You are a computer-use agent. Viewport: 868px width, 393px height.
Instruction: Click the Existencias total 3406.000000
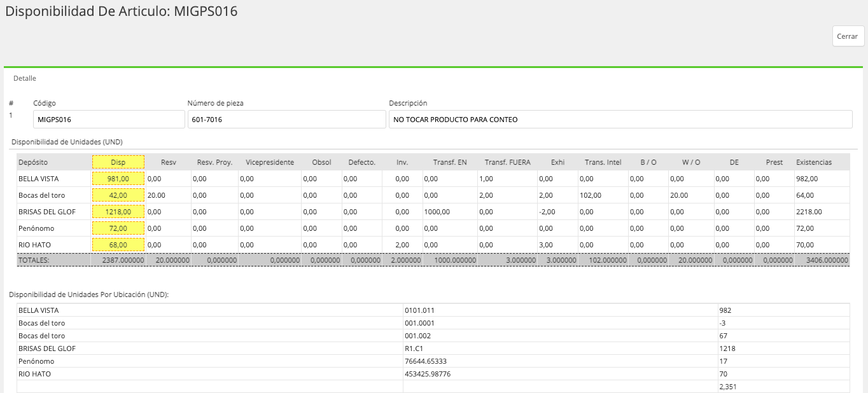(x=827, y=260)
